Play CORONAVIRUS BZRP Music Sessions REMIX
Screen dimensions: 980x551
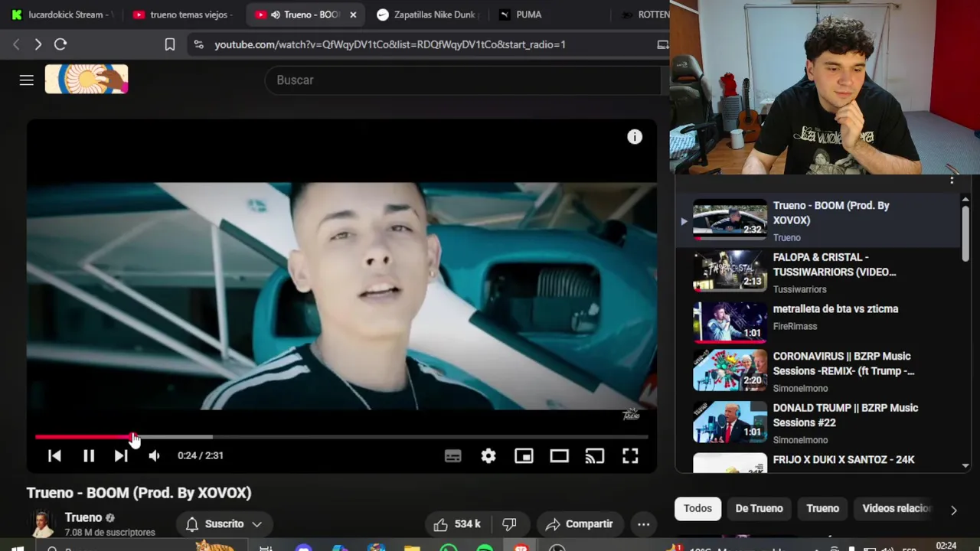(818, 371)
